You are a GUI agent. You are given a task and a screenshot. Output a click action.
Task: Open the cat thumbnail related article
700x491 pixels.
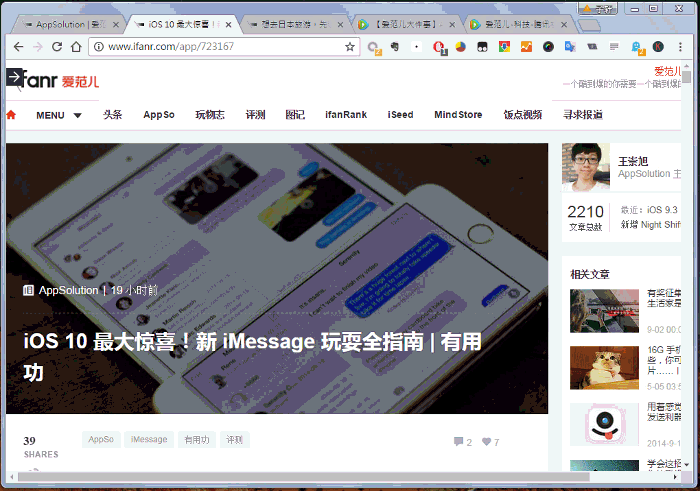[604, 367]
